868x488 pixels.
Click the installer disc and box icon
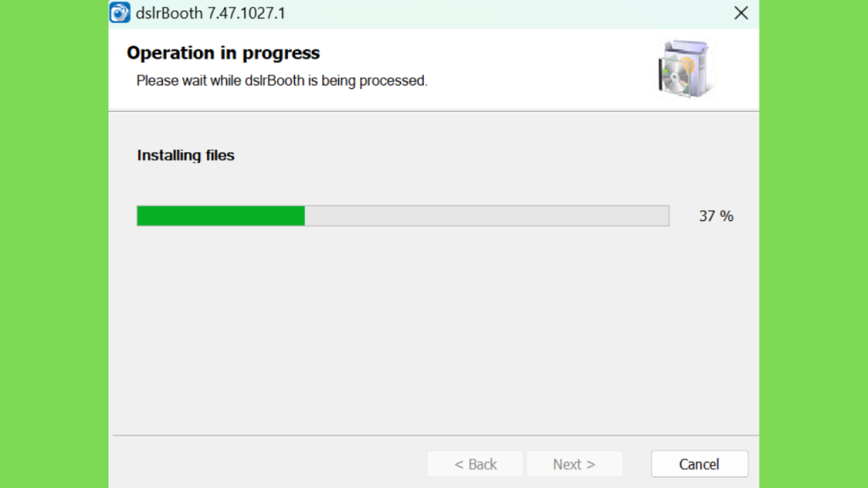(685, 69)
